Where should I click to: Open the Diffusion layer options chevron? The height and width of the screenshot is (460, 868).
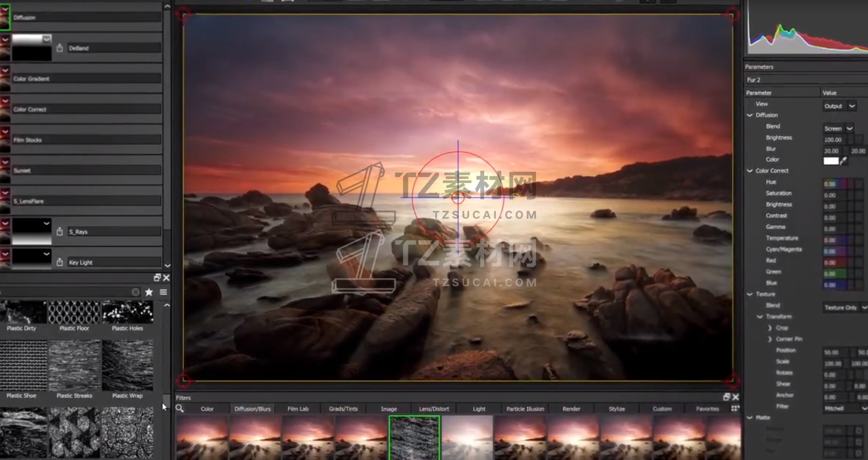5,8
